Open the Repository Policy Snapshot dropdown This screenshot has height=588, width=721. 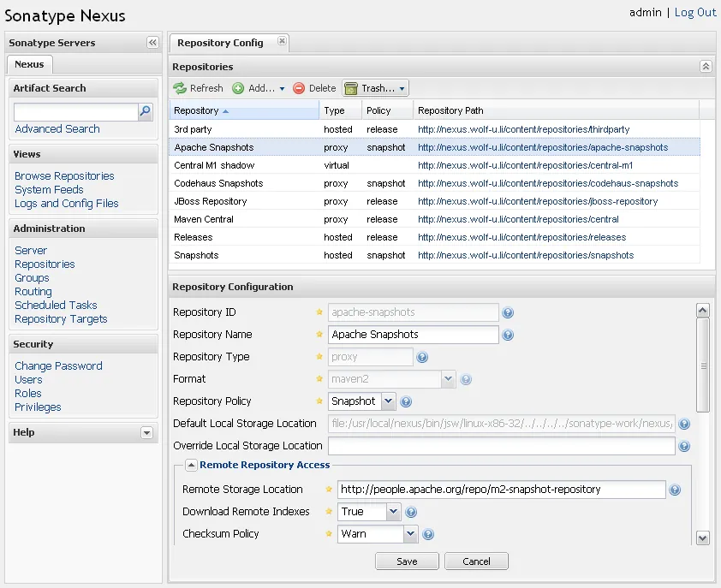pyautogui.click(x=388, y=401)
